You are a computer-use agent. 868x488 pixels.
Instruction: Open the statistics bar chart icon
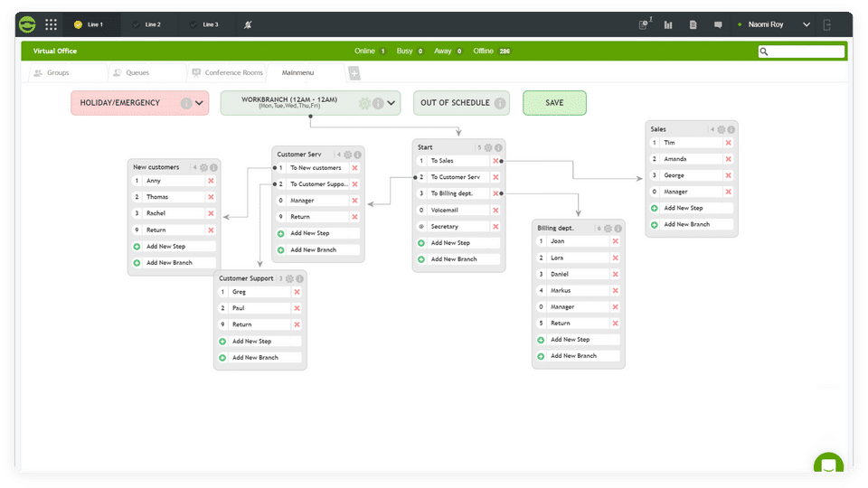[668, 25]
